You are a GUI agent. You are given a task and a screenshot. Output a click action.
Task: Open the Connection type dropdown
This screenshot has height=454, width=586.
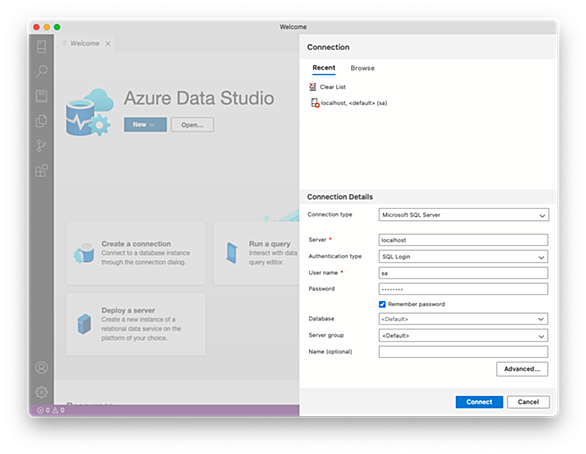point(463,215)
